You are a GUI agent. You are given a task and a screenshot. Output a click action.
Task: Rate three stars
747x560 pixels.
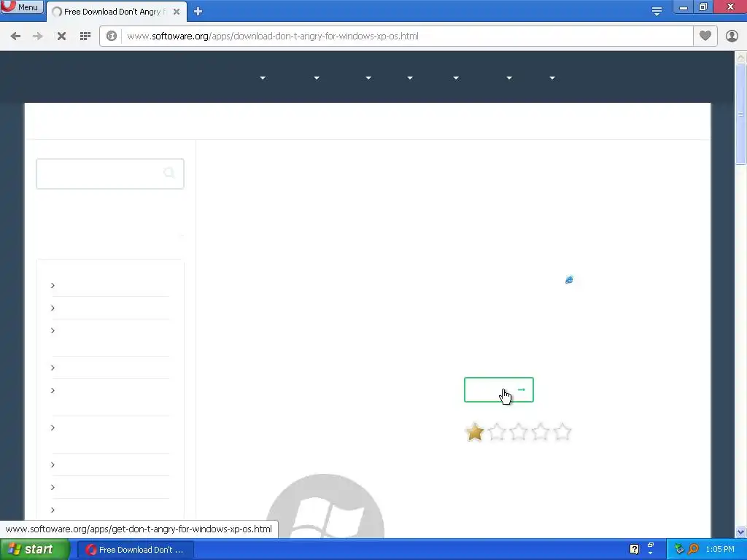pyautogui.click(x=519, y=432)
